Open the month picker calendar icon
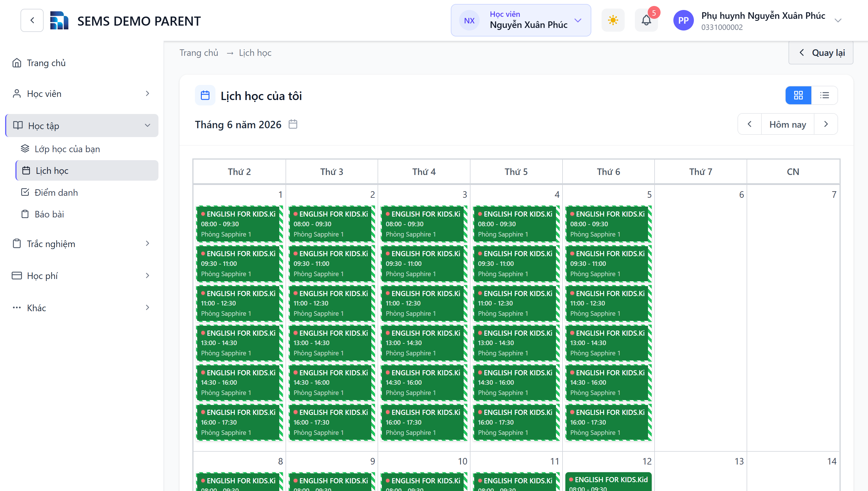 293,125
